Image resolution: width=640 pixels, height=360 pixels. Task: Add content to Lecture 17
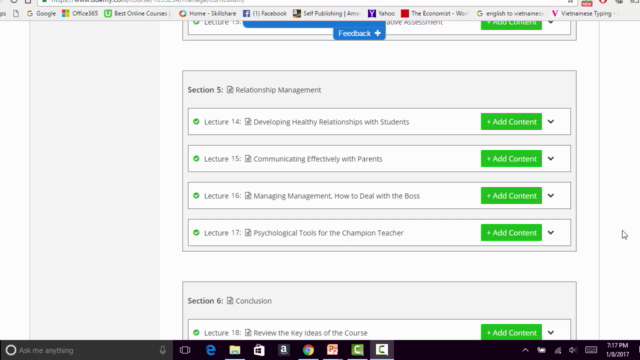coord(511,233)
